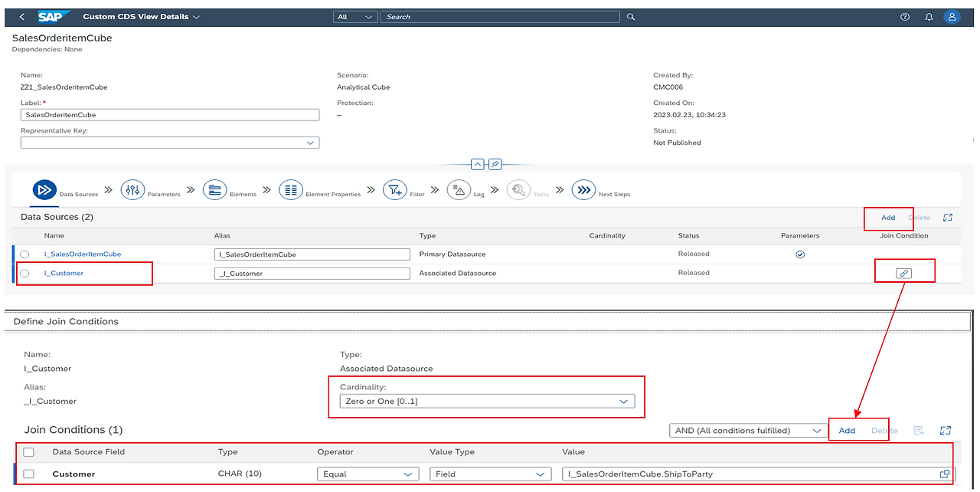Open notifications bell icon

(929, 16)
